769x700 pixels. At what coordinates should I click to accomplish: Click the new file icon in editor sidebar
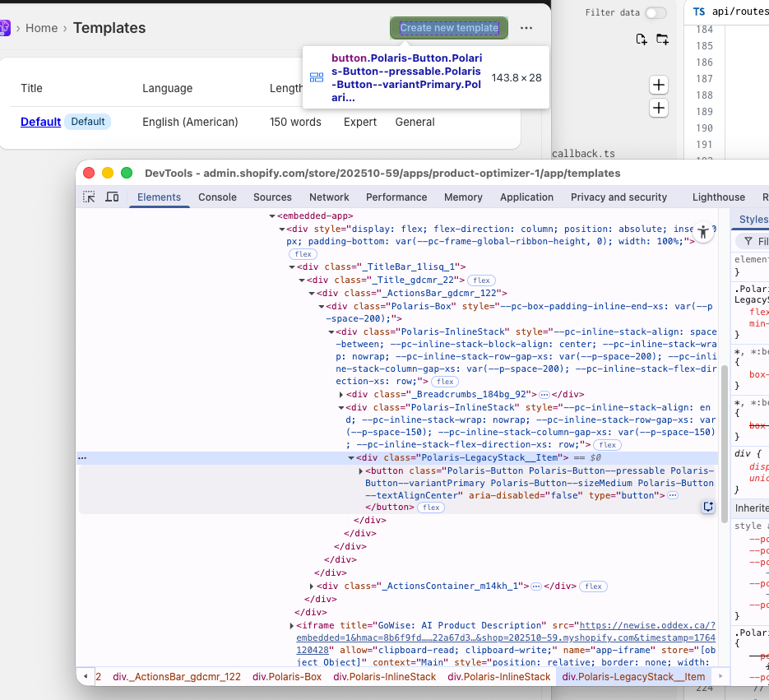coord(641,39)
